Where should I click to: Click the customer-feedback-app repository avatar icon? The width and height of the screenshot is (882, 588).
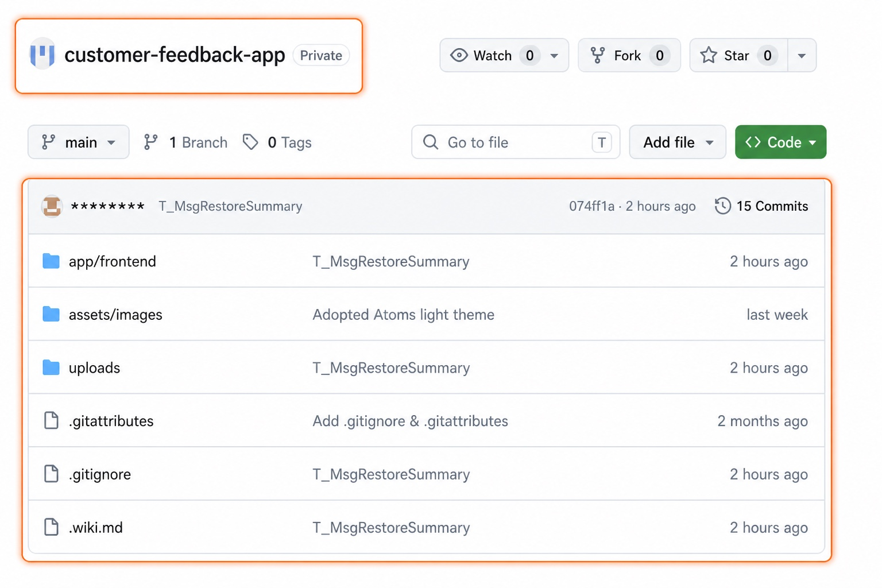point(42,54)
